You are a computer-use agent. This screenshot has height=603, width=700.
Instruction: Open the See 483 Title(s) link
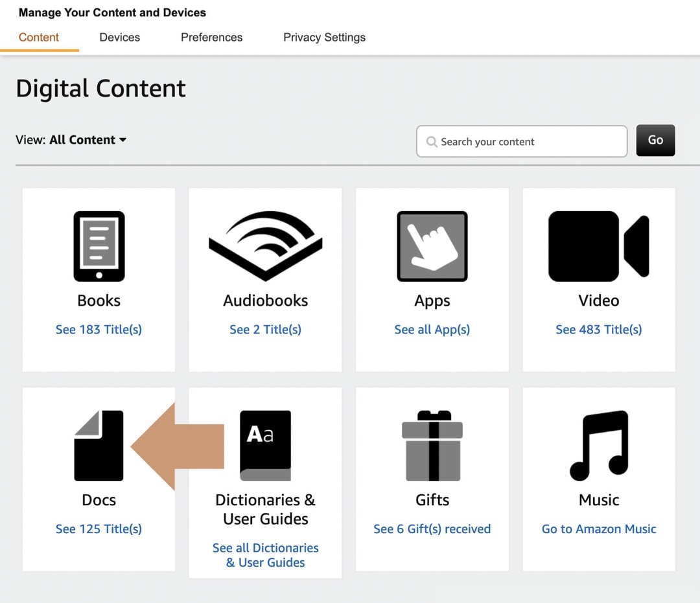pos(599,330)
